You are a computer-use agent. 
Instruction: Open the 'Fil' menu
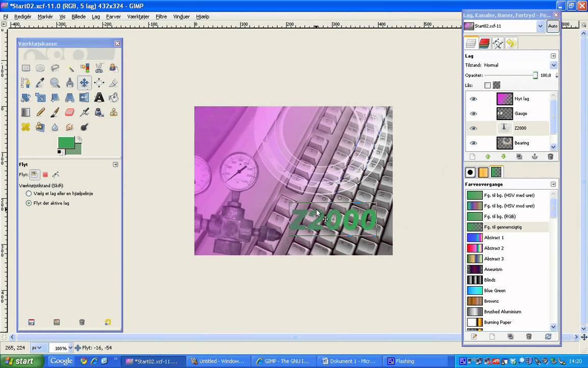point(6,16)
